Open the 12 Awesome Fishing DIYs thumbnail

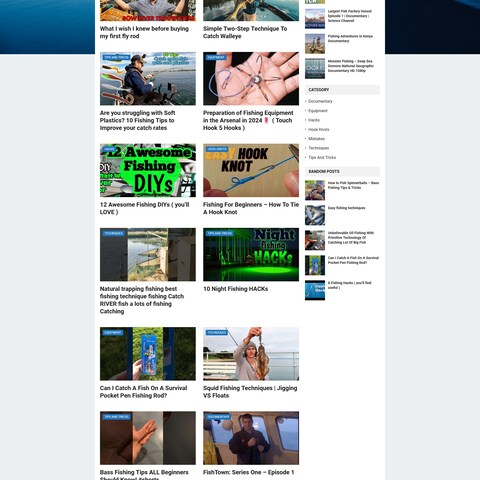pyautogui.click(x=148, y=170)
